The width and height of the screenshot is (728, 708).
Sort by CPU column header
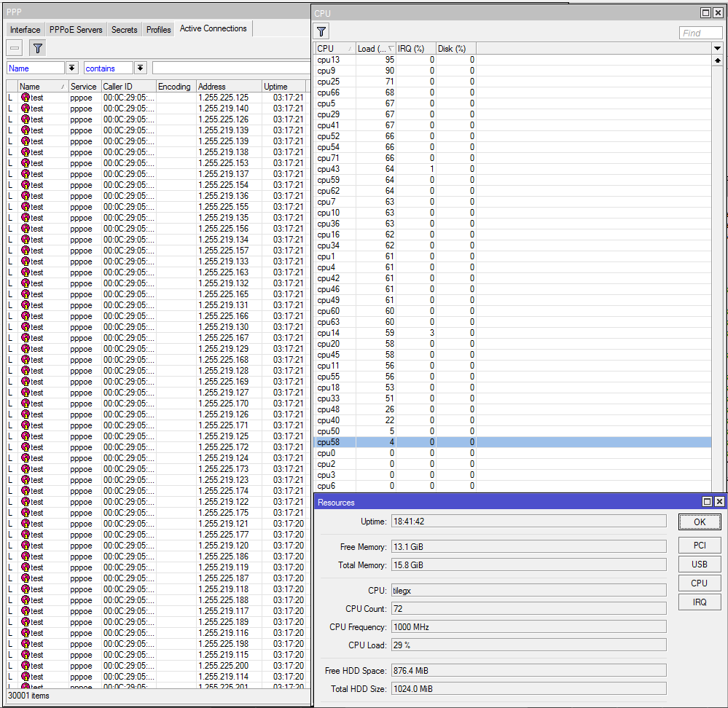pyautogui.click(x=334, y=48)
